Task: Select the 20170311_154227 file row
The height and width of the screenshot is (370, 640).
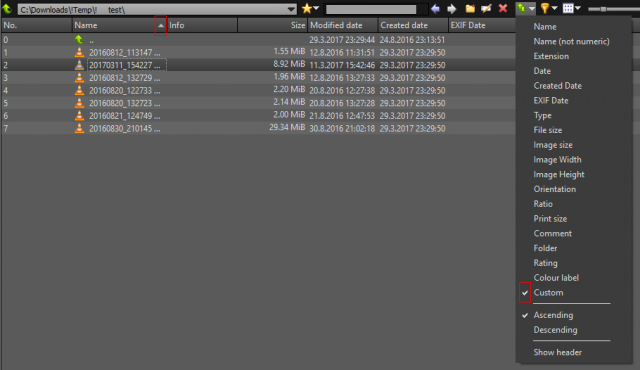Action: (x=258, y=65)
